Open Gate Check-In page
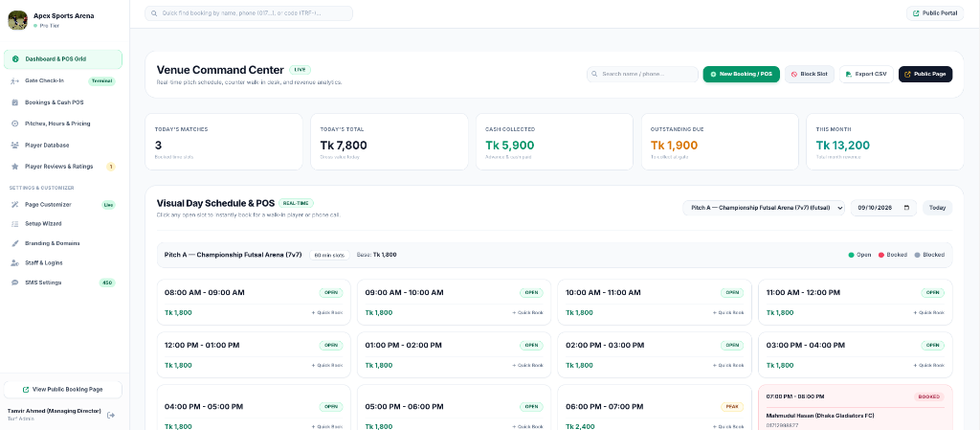 pos(63,80)
